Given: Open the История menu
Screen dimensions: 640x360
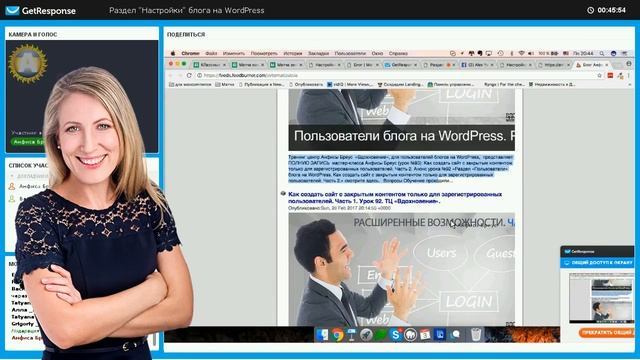Looking at the screenshot, I should [x=293, y=53].
